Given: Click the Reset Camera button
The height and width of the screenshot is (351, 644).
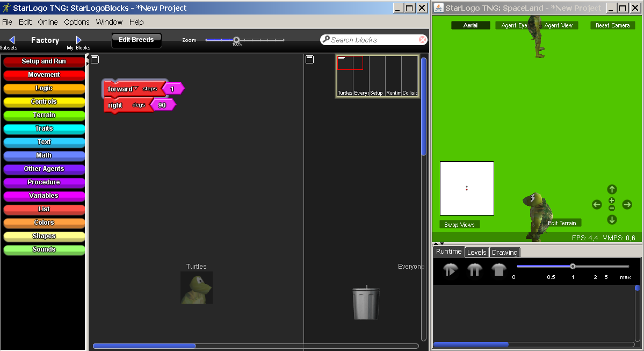Looking at the screenshot, I should pos(612,25).
